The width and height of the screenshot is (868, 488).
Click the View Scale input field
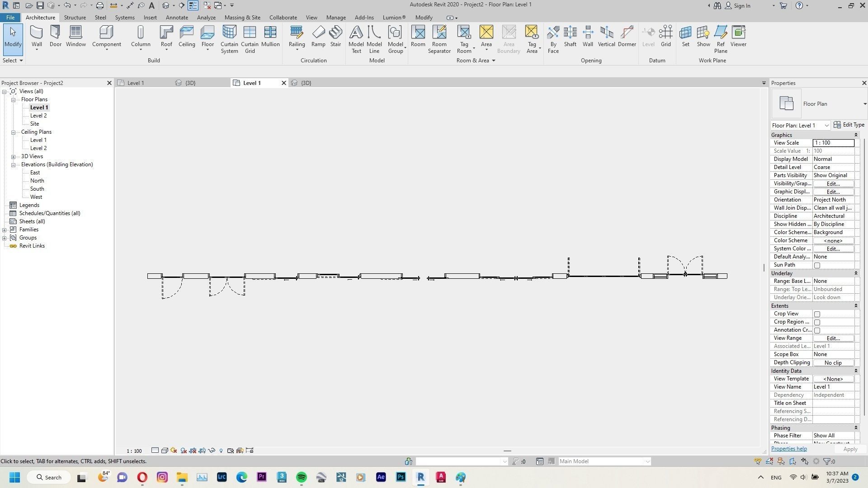[x=833, y=143]
